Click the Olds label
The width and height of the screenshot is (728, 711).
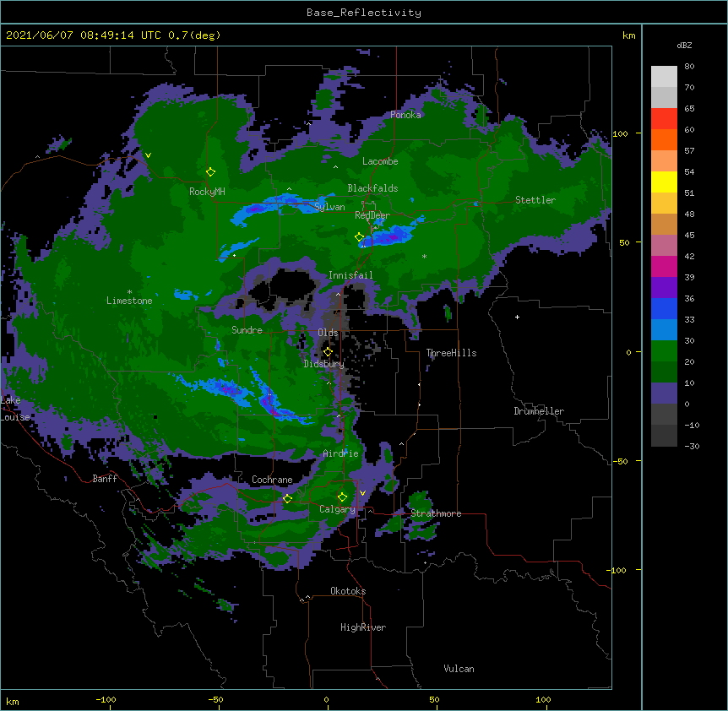pos(328,333)
